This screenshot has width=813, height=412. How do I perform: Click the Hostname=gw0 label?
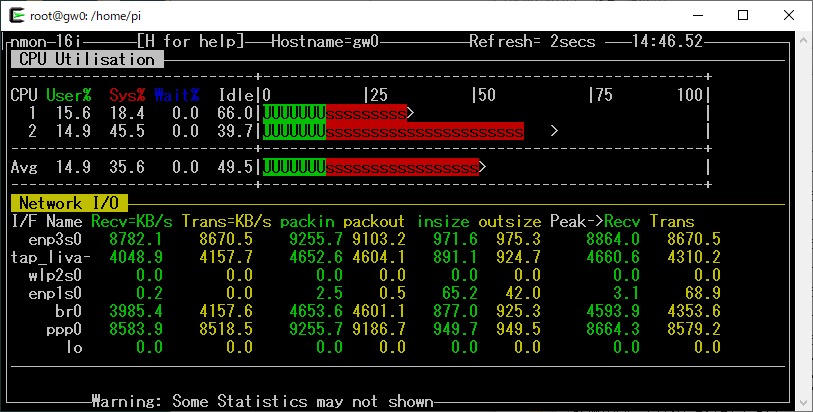tap(325, 41)
